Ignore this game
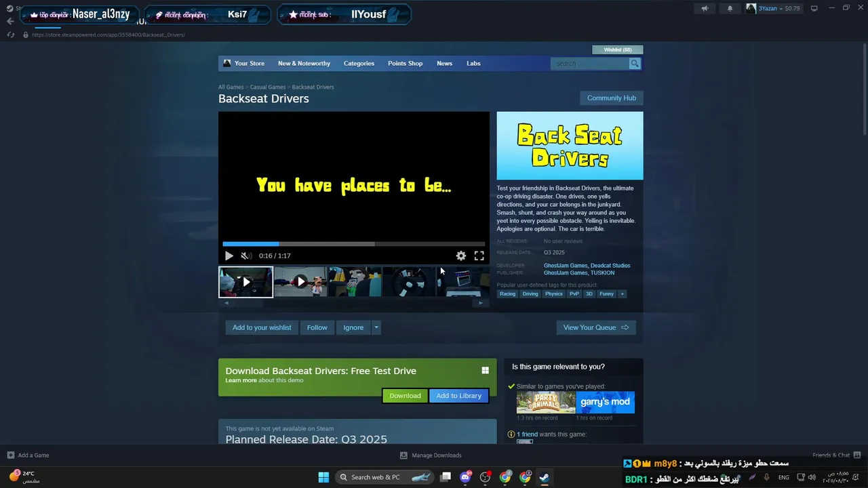This screenshot has height=488, width=868. tap(353, 327)
